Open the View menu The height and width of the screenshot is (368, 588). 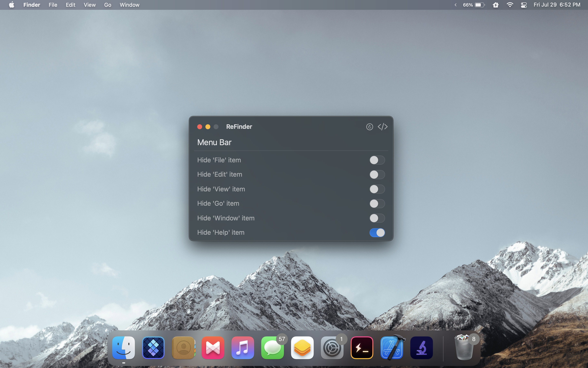tap(90, 5)
